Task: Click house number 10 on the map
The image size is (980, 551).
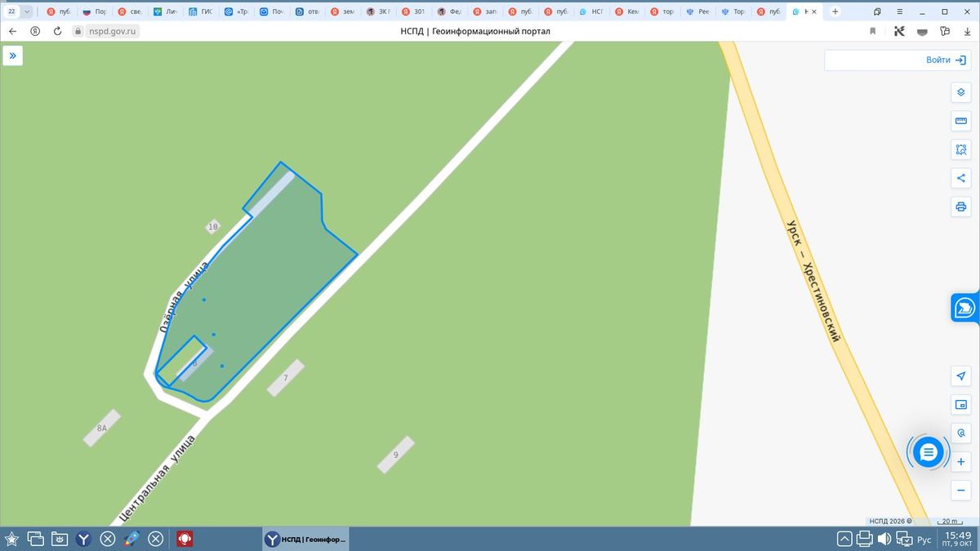Action: (213, 227)
